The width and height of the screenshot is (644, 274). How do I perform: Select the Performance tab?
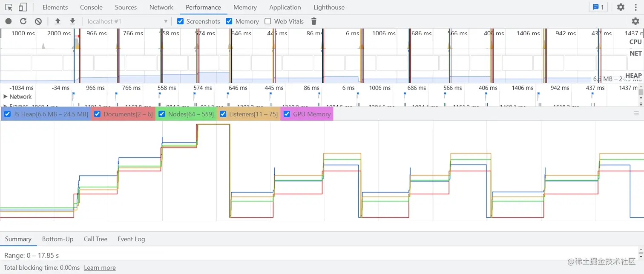click(203, 7)
